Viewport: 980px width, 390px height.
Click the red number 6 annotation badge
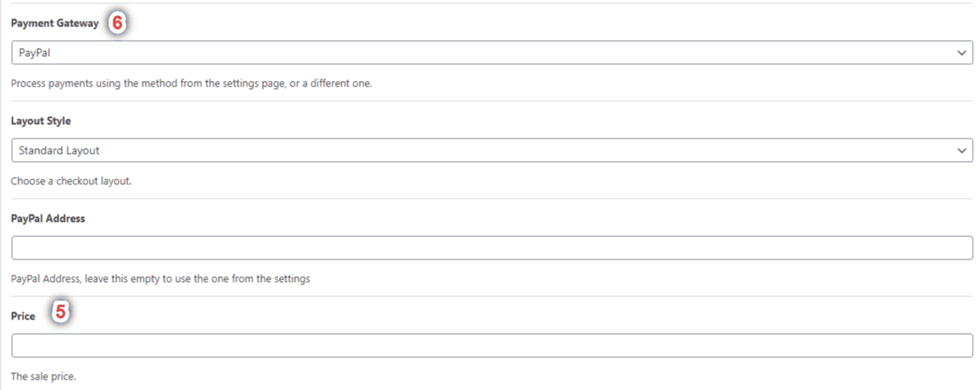click(x=116, y=23)
